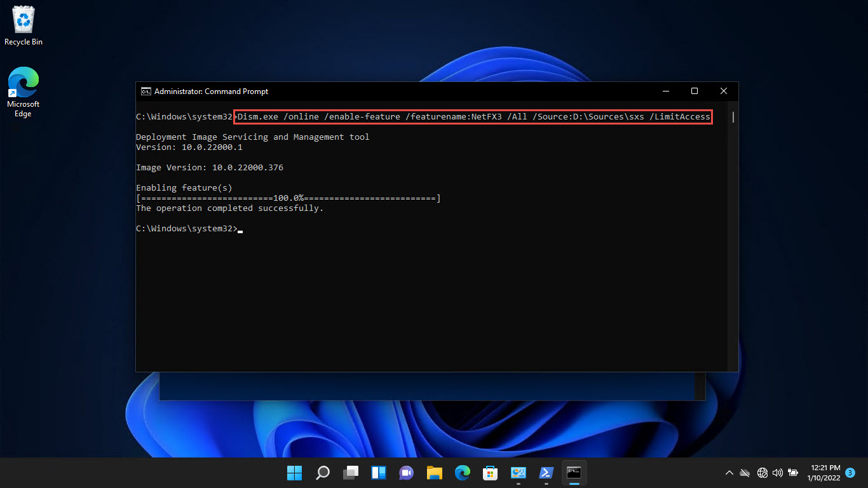Launch Microsoft Edge from the taskbar

click(x=462, y=473)
